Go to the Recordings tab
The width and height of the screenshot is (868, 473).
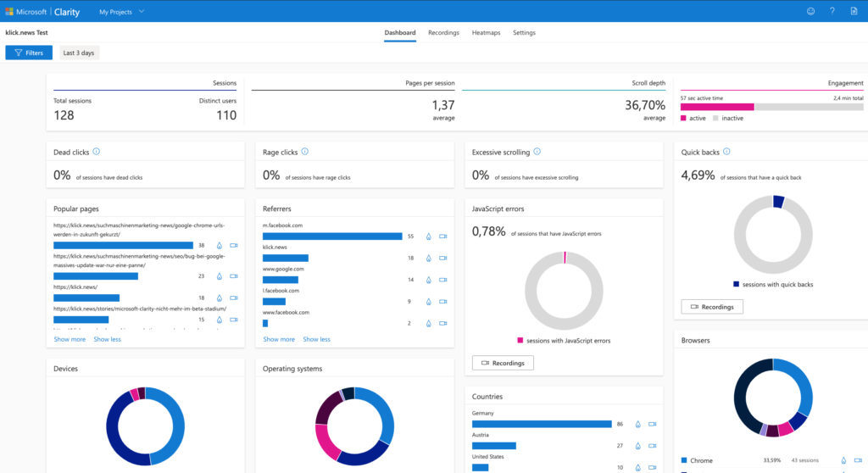point(443,33)
